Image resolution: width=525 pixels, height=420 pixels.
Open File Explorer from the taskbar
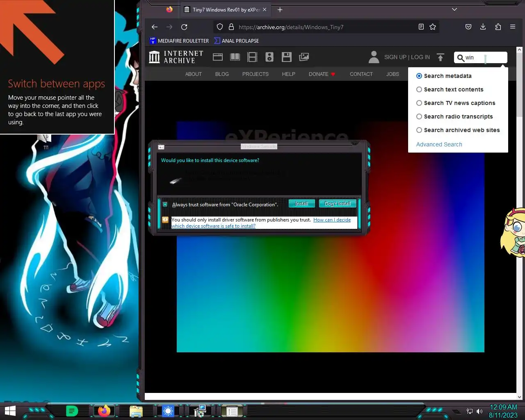click(136, 411)
